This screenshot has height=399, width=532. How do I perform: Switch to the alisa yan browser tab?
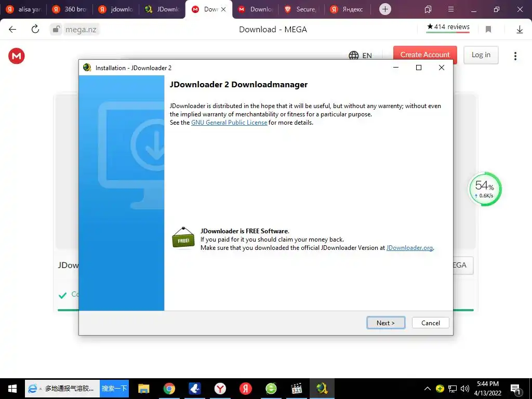click(x=24, y=9)
